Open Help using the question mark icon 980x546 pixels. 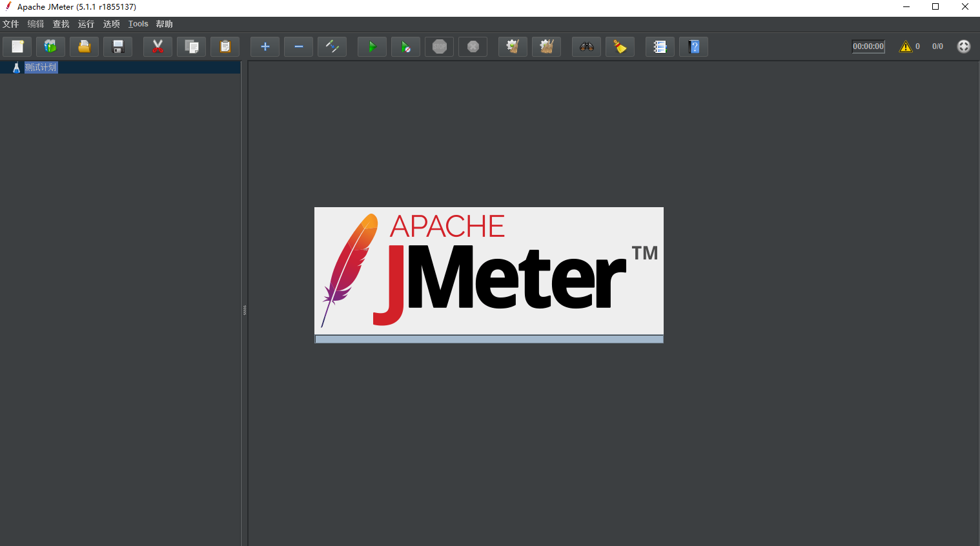(x=693, y=46)
